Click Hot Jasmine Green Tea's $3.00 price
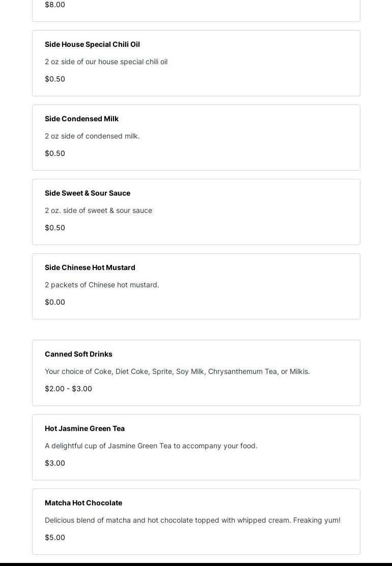 (55, 463)
